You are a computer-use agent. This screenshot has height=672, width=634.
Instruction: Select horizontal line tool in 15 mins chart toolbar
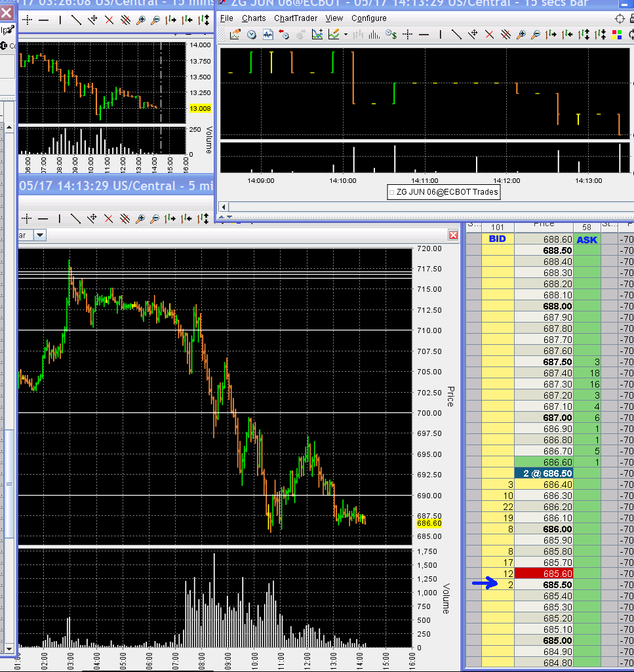[x=44, y=20]
